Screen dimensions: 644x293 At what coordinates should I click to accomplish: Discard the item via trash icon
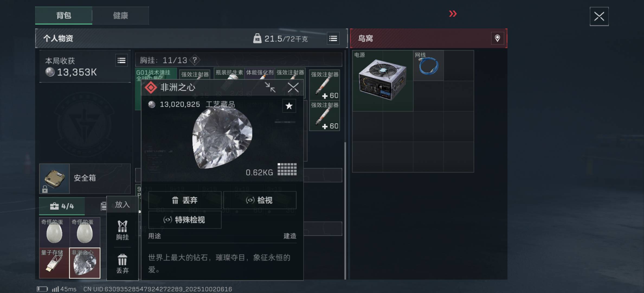pos(122,263)
